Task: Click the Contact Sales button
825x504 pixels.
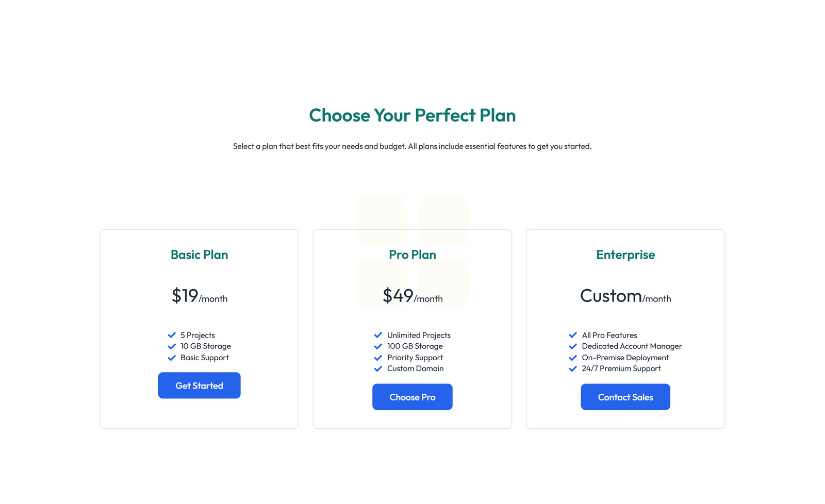Action: click(x=625, y=397)
